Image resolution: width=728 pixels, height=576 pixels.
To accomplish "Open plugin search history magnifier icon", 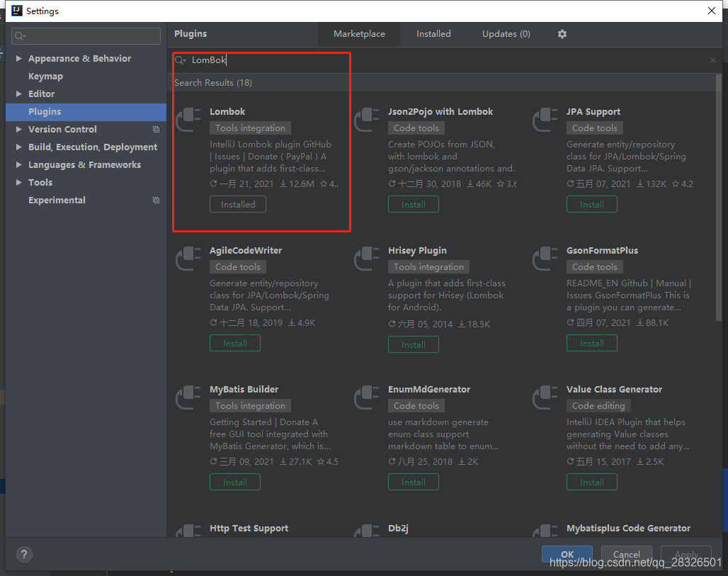I will pos(180,60).
